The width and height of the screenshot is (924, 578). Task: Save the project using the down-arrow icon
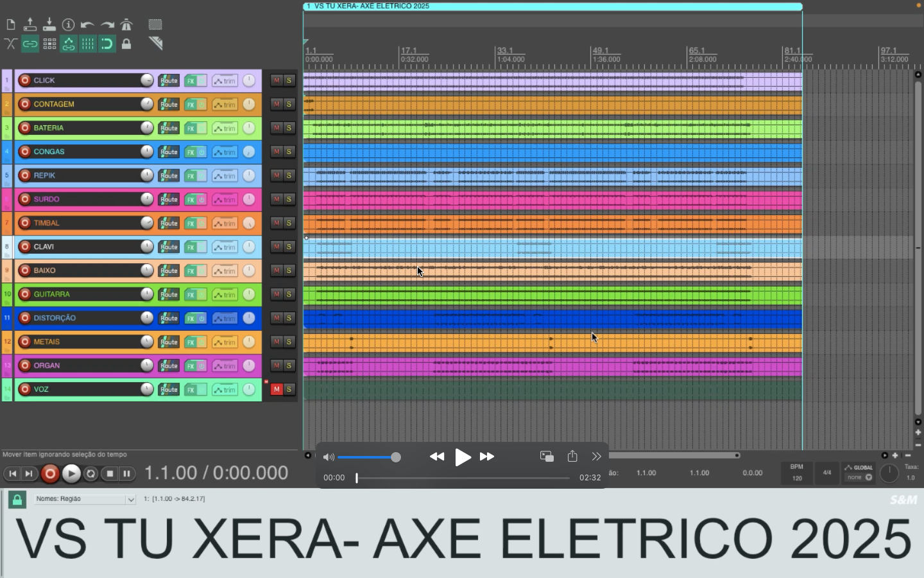(x=49, y=24)
